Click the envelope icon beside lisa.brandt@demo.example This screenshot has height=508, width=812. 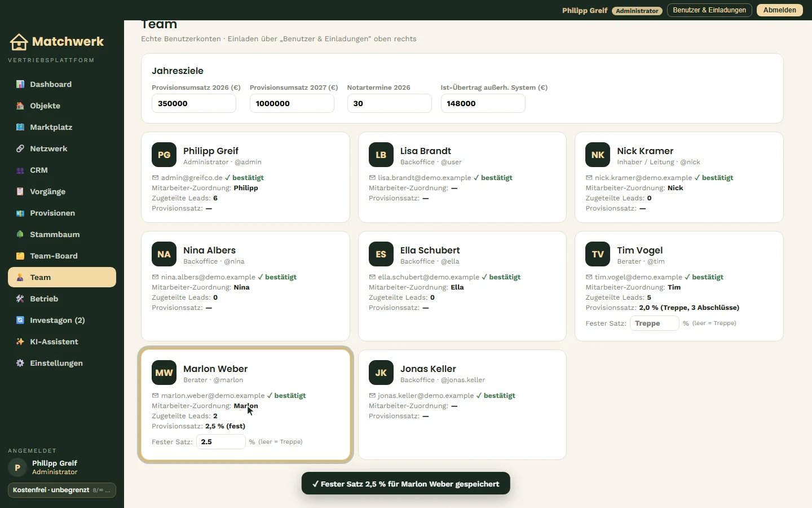[x=372, y=178]
